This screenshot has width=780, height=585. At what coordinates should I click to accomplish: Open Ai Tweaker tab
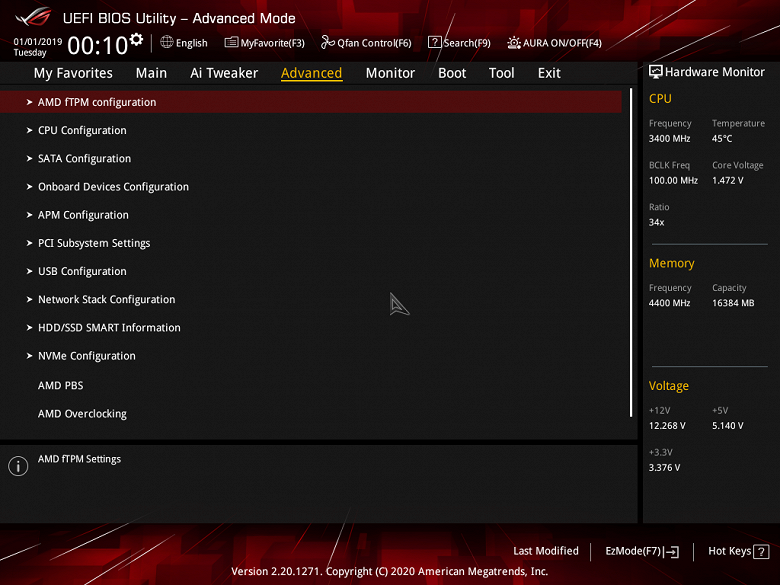coord(224,73)
